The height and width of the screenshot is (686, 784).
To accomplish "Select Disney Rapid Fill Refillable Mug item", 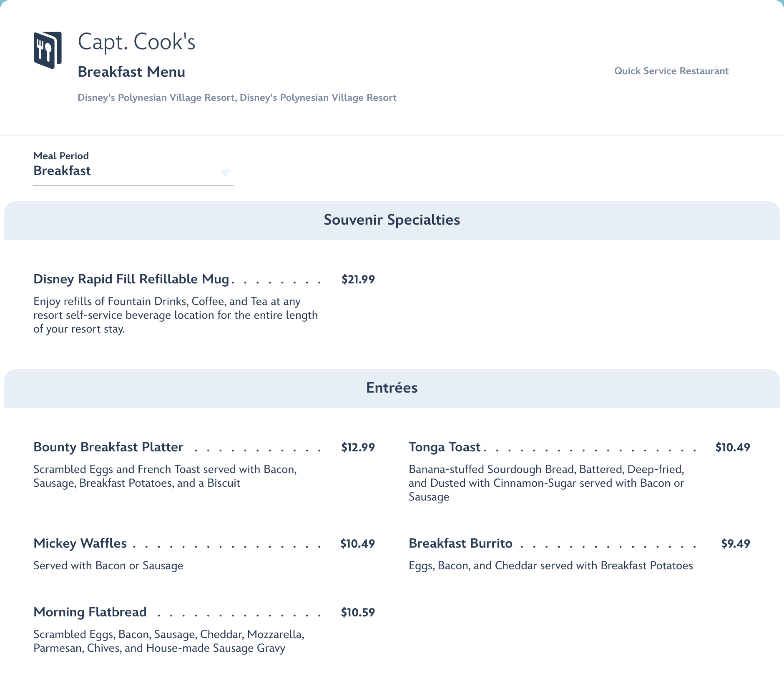I will (131, 279).
